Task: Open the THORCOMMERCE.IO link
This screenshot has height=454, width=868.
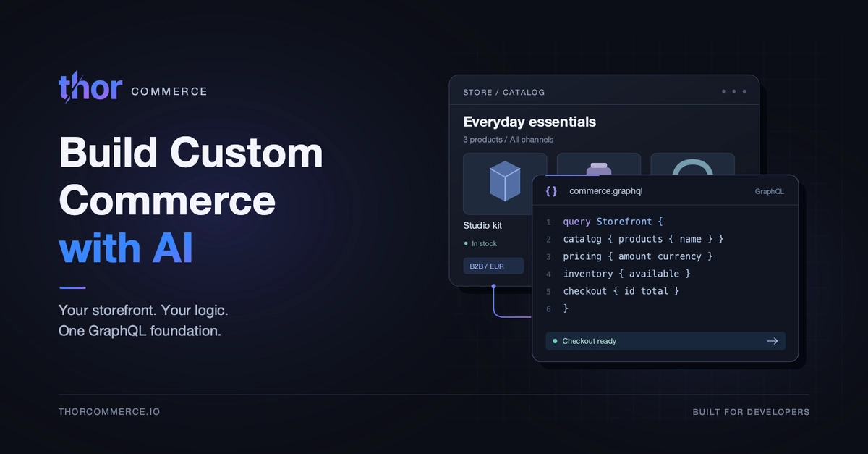Action: tap(109, 412)
